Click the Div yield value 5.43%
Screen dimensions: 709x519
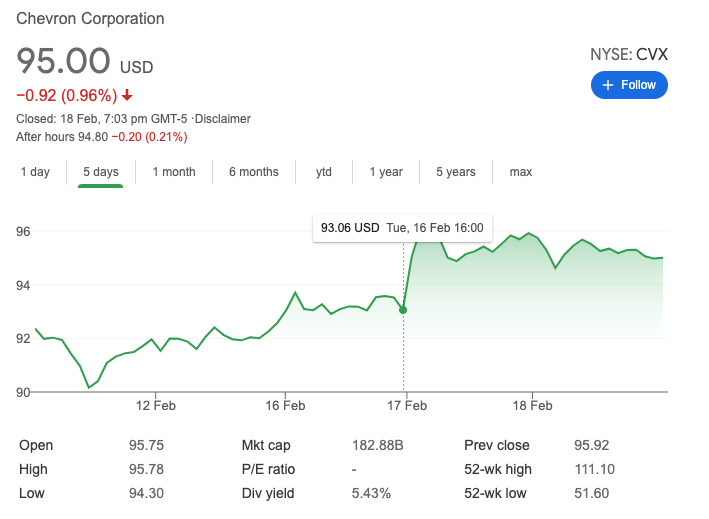click(370, 493)
